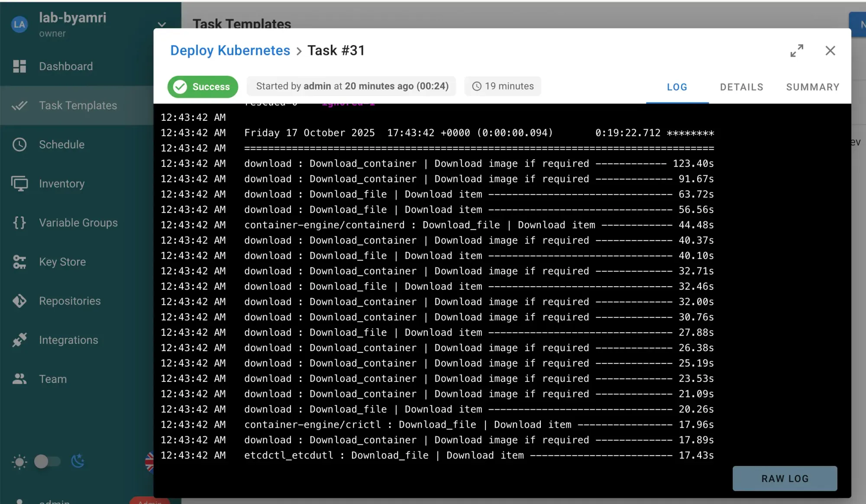Image resolution: width=866 pixels, height=504 pixels.
Task: Switch to the SUMMARY tab
Action: click(x=813, y=87)
